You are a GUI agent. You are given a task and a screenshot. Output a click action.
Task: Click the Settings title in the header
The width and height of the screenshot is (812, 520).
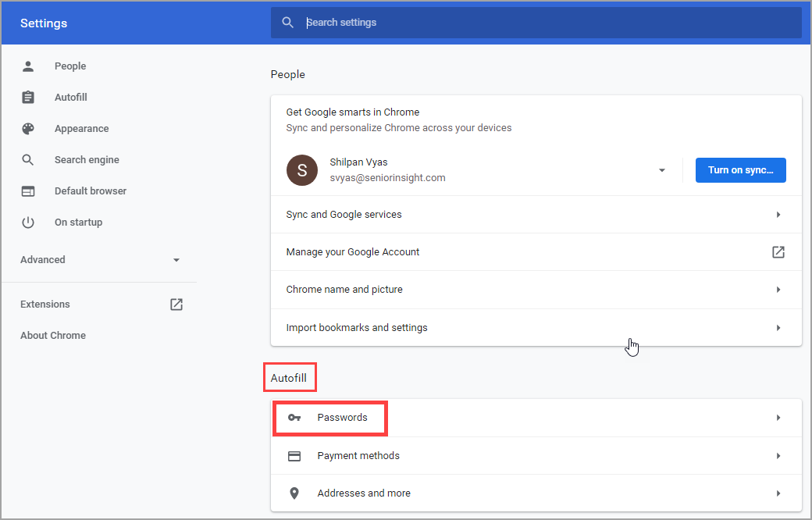point(44,23)
